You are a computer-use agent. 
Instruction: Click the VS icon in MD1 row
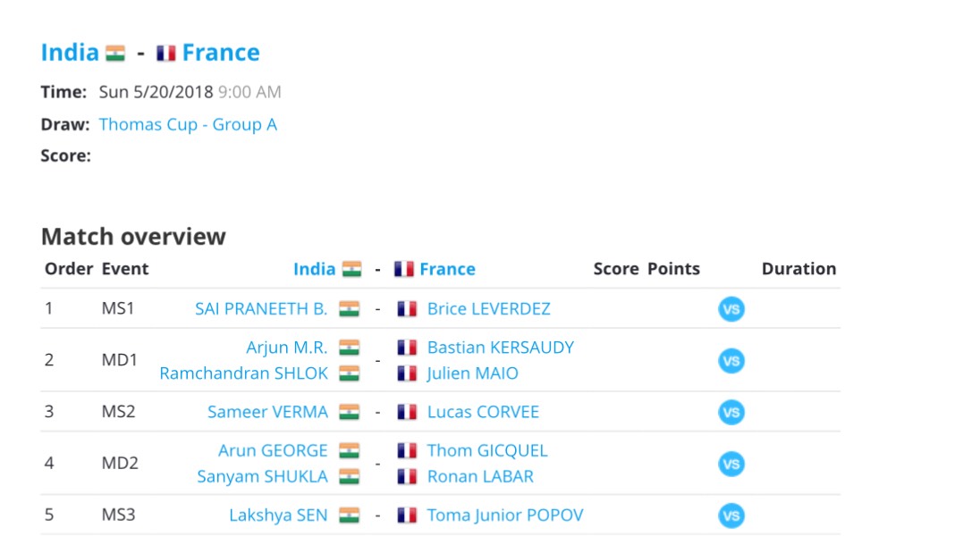tap(731, 361)
